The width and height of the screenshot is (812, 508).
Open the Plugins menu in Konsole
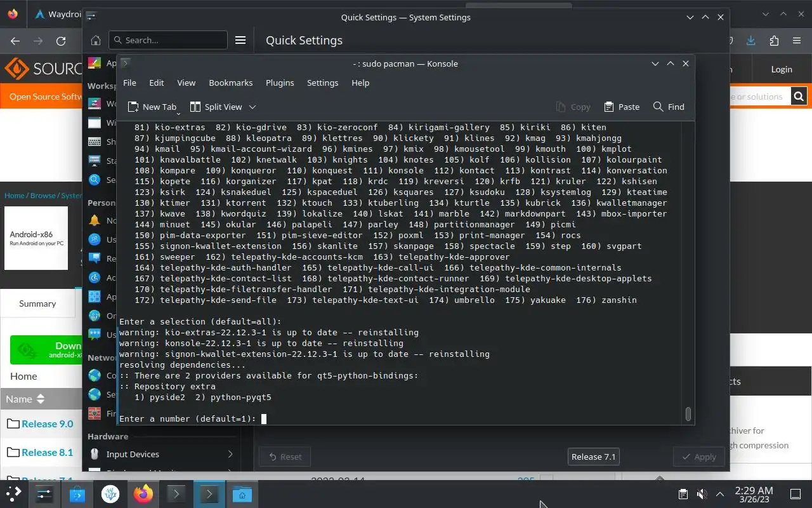(280, 83)
